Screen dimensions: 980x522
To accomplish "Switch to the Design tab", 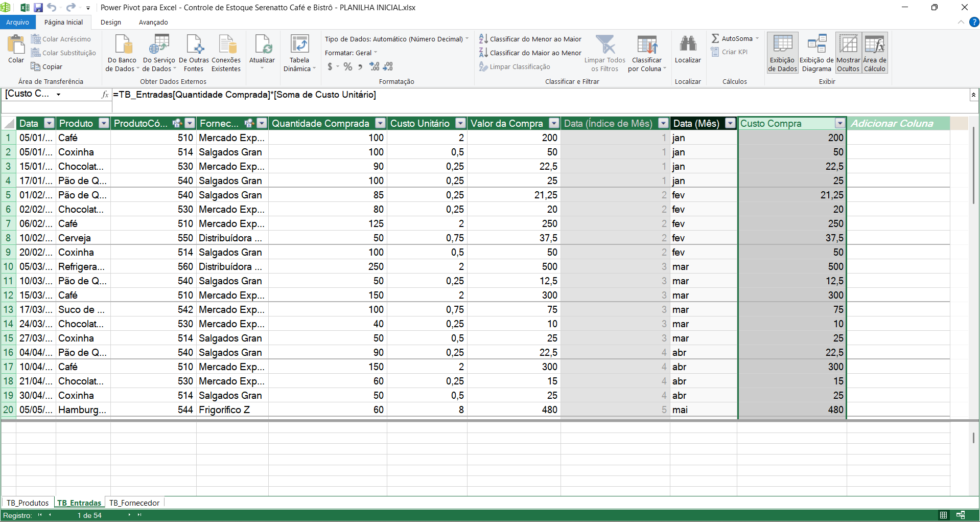I will pyautogui.click(x=111, y=22).
